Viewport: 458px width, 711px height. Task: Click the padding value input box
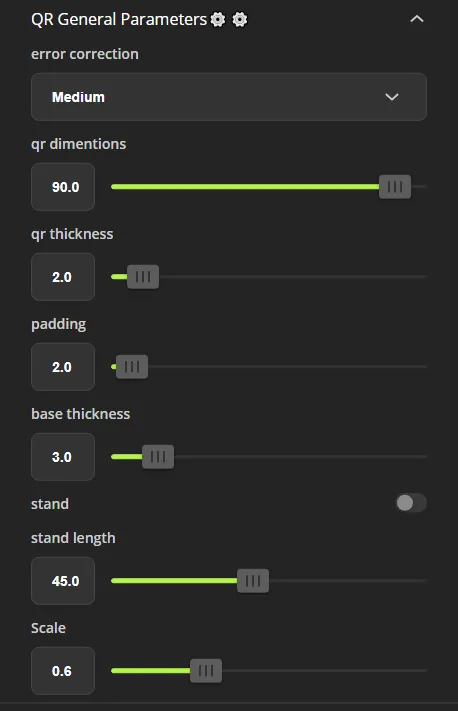pos(63,366)
